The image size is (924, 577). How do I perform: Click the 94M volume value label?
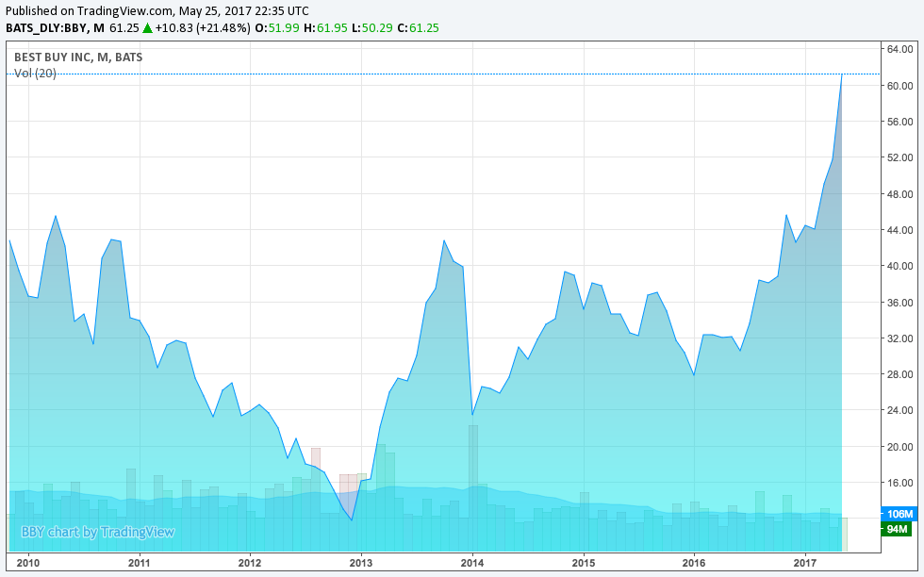(897, 529)
